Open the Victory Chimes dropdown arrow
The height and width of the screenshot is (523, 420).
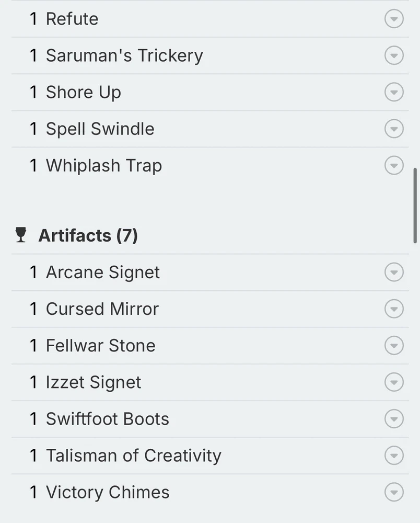(394, 492)
